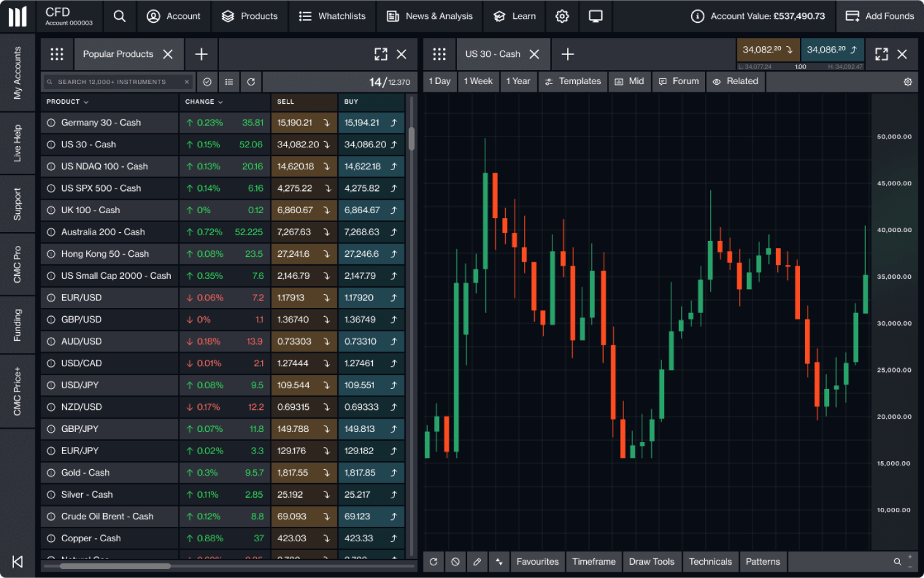Collapse the left sidebar arrow icon
The width and height of the screenshot is (924, 578).
click(18, 562)
